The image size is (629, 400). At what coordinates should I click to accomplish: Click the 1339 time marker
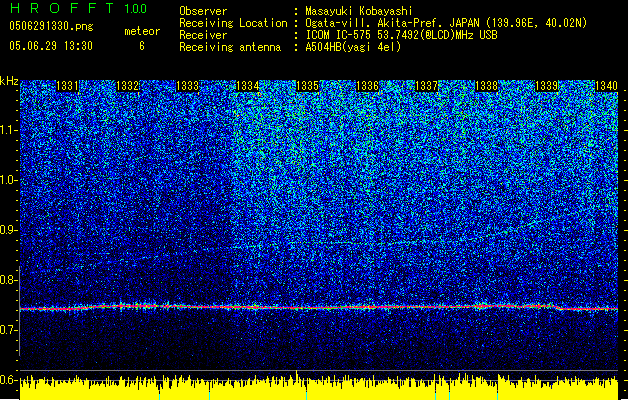547,86
